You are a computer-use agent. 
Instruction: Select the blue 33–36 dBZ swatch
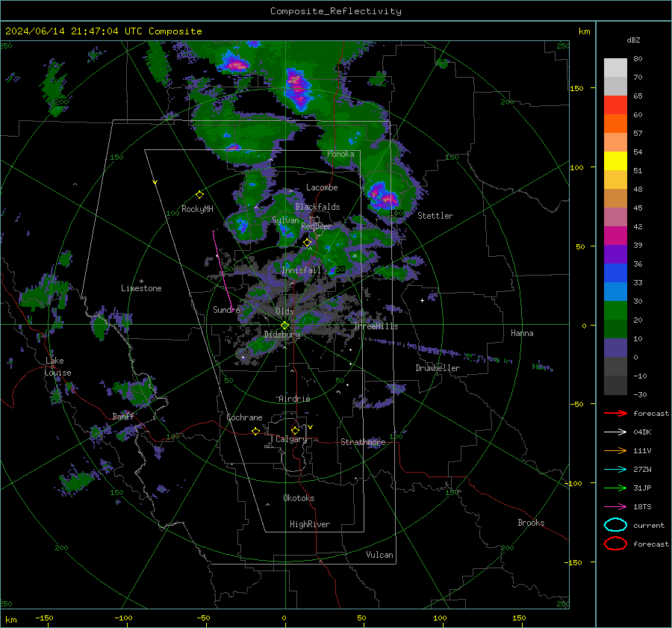[x=615, y=273]
